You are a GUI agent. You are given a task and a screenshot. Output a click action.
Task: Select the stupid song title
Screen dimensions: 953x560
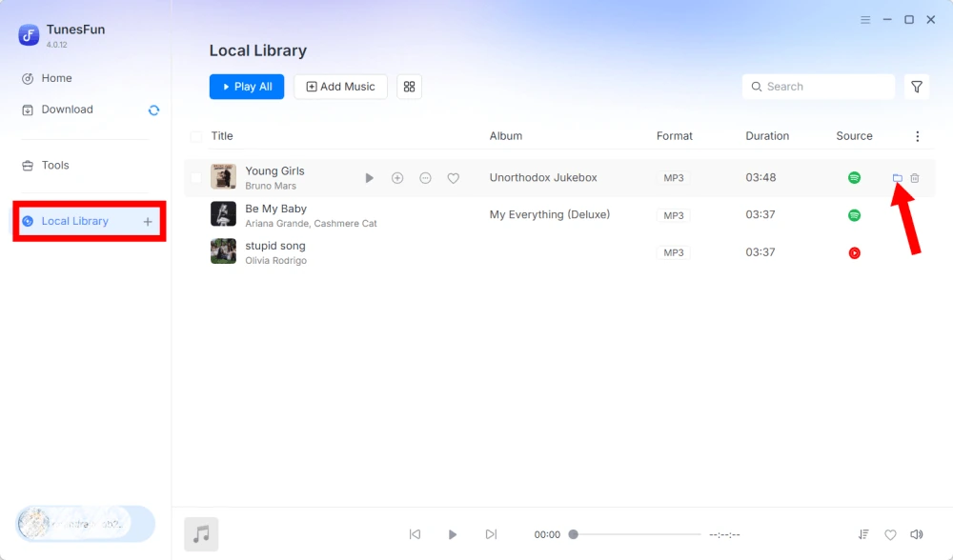tap(275, 246)
